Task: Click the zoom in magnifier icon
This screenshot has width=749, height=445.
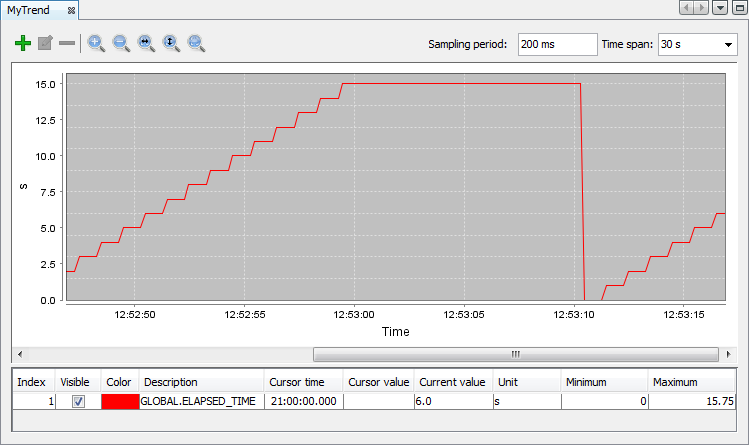Action: [x=96, y=43]
